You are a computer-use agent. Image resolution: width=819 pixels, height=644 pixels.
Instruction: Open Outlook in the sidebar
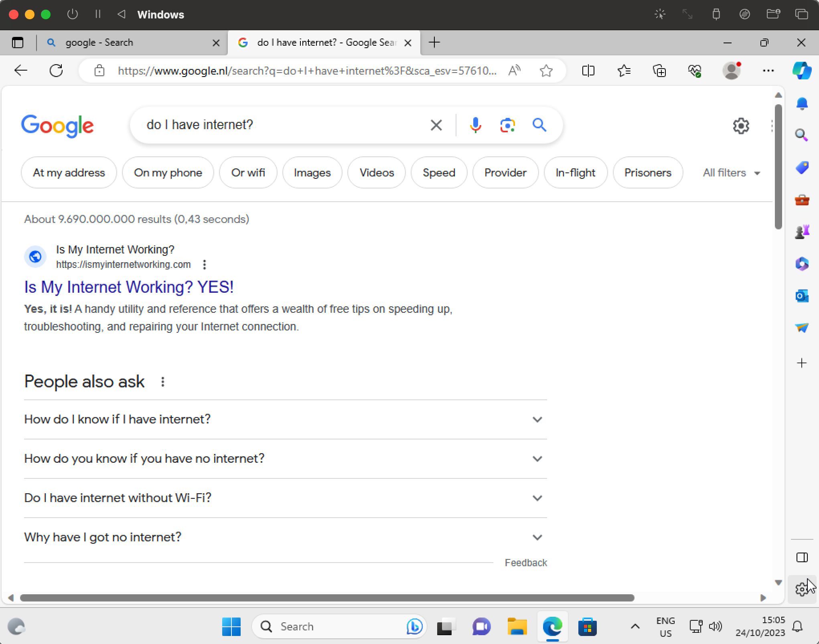tap(802, 296)
